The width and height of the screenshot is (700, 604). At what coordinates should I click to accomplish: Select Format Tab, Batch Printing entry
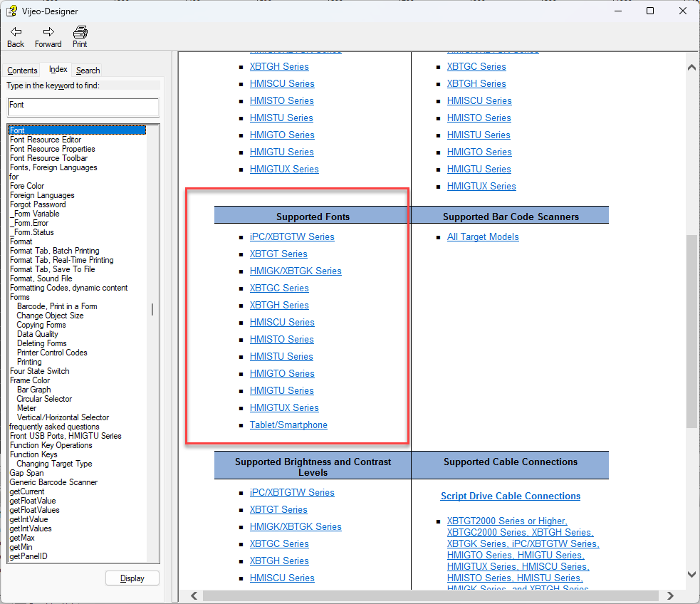[54, 251]
